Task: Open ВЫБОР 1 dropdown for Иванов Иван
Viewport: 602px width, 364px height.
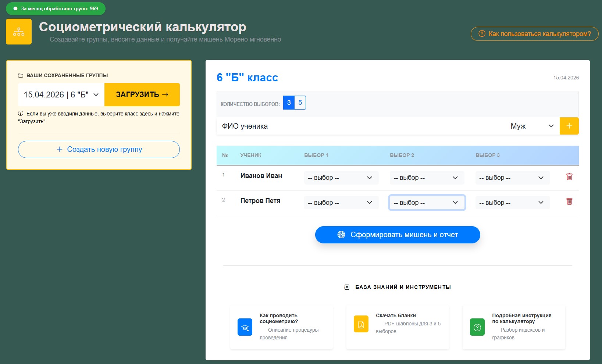Action: [x=341, y=178]
